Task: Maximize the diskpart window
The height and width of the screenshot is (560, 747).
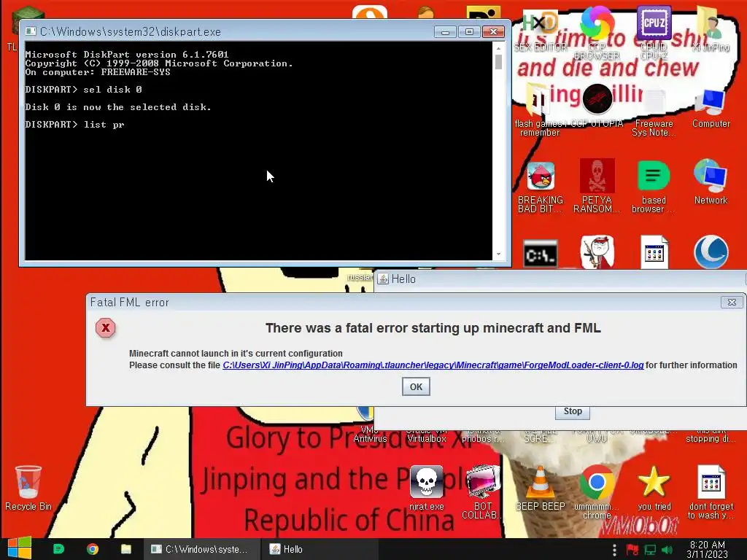Action: pos(469,32)
